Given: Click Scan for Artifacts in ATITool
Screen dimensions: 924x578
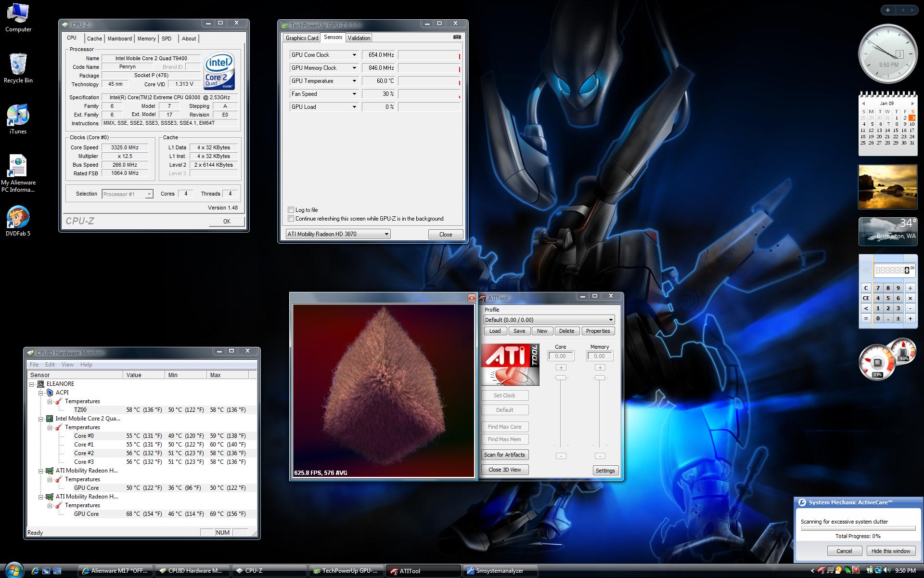Looking at the screenshot, I should pos(504,455).
